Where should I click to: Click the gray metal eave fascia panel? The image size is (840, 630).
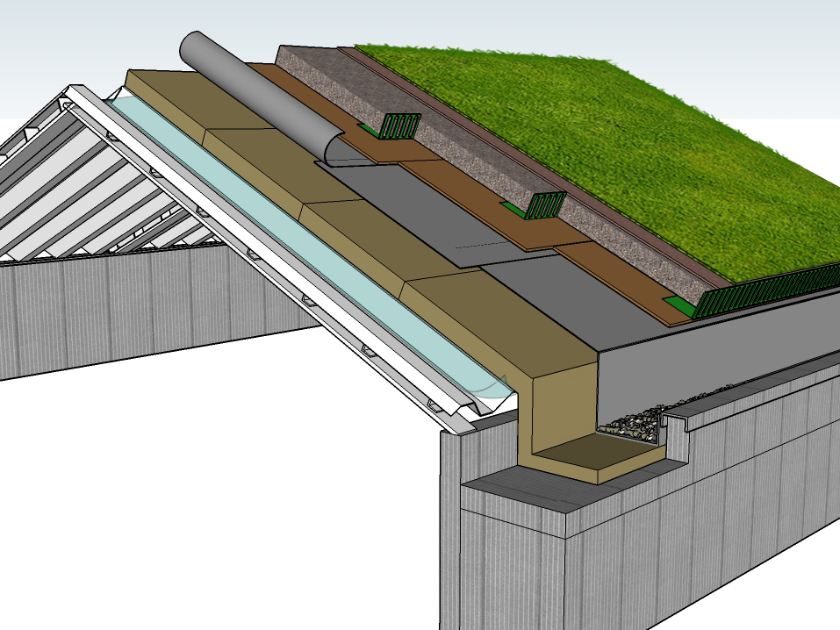coord(702,351)
